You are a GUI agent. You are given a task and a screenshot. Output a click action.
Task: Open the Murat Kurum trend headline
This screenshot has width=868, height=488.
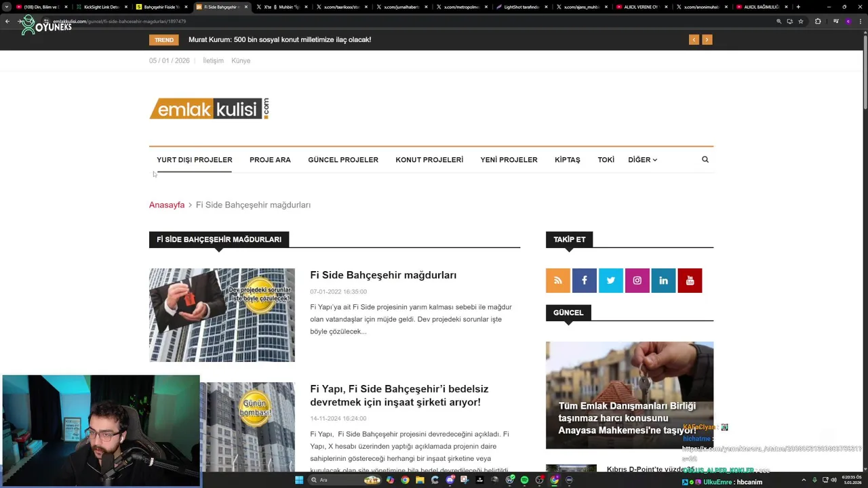coord(279,40)
